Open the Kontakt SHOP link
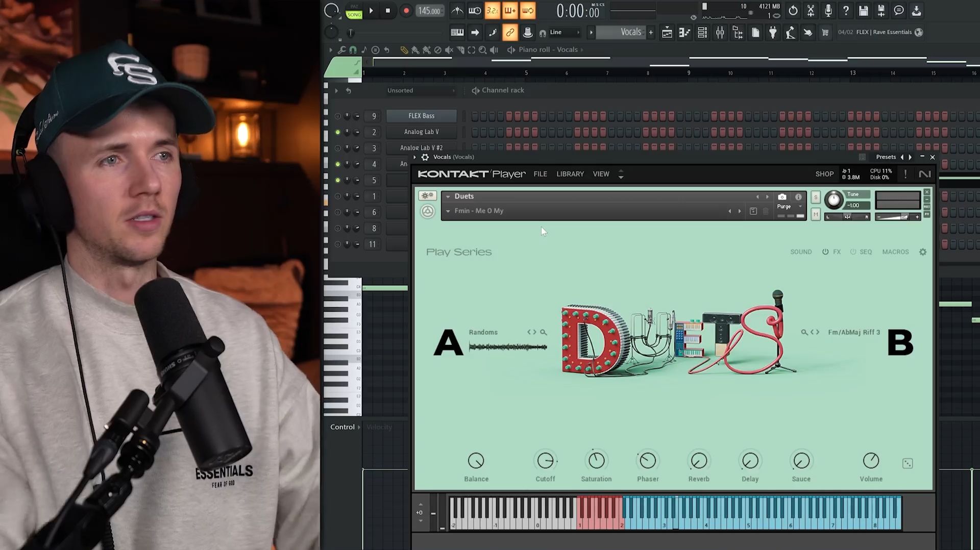 coord(824,174)
